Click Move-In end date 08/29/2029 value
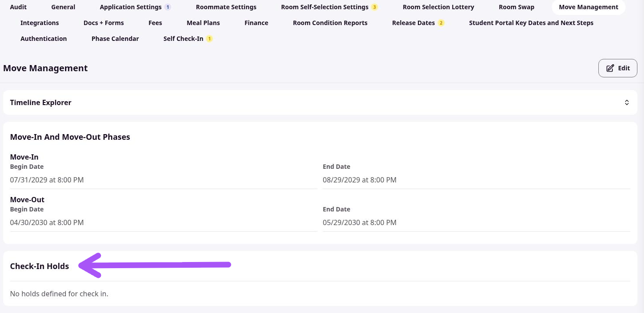The height and width of the screenshot is (313, 644). [x=360, y=180]
